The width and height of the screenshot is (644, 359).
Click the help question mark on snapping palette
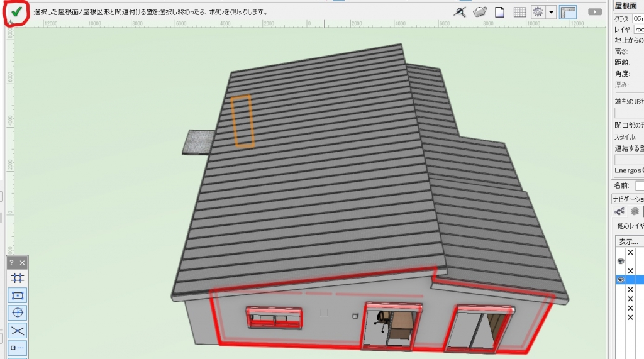click(x=12, y=262)
